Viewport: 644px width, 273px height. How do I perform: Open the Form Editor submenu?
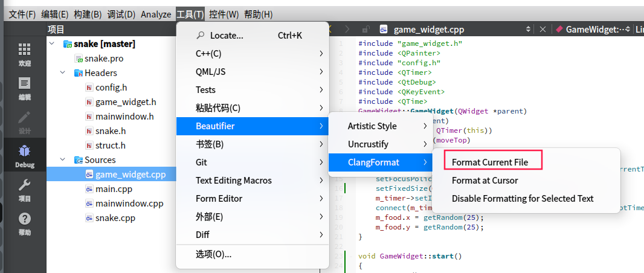(252, 198)
